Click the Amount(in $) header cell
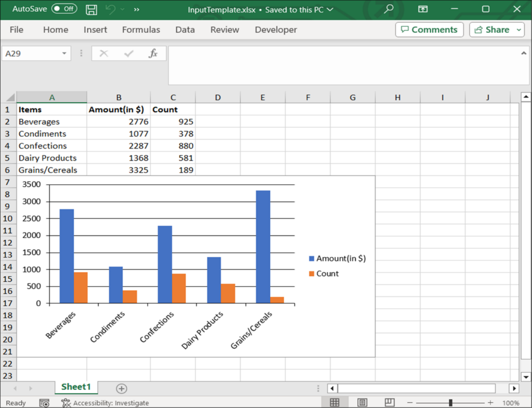 tap(119, 110)
